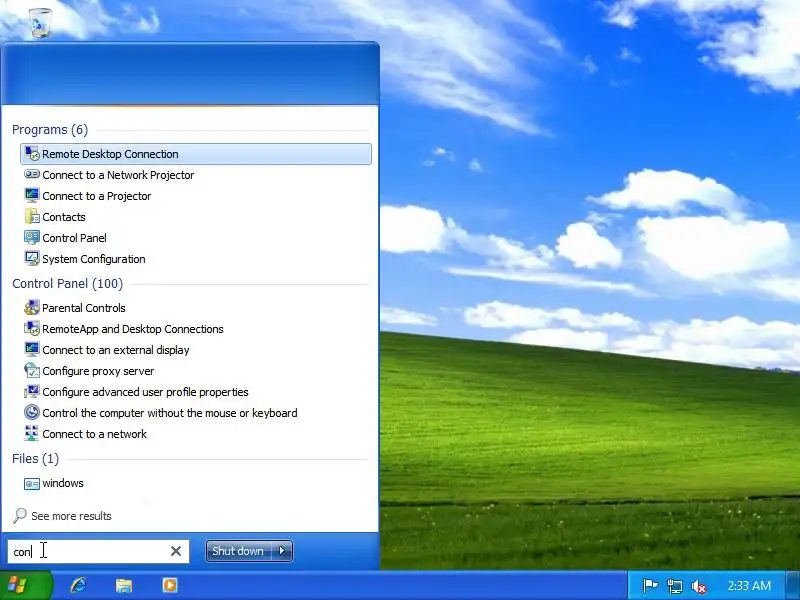800x600 pixels.
Task: Click the Show desktop strip
Action: click(793, 585)
